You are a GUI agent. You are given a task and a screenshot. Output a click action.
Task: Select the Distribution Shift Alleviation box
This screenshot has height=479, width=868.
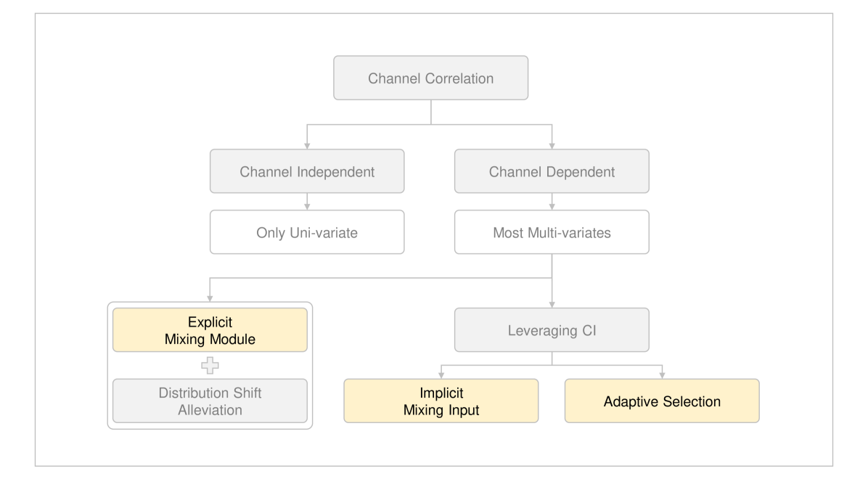point(210,399)
